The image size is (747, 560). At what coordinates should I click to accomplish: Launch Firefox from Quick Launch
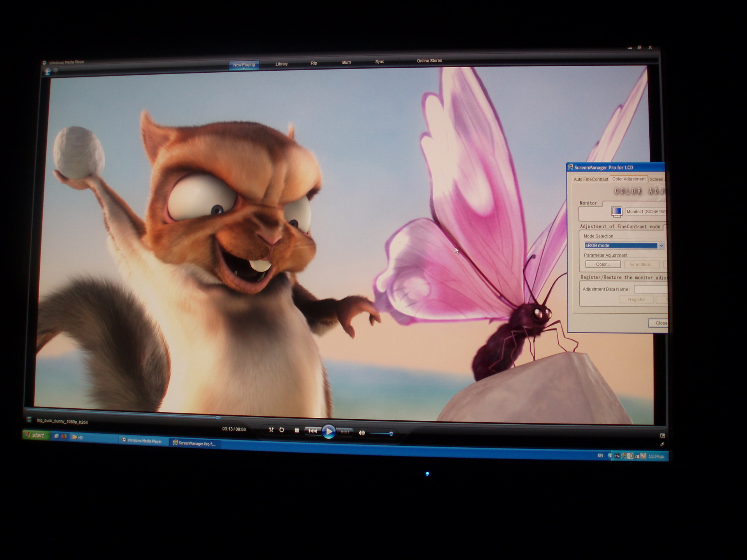pos(64,436)
